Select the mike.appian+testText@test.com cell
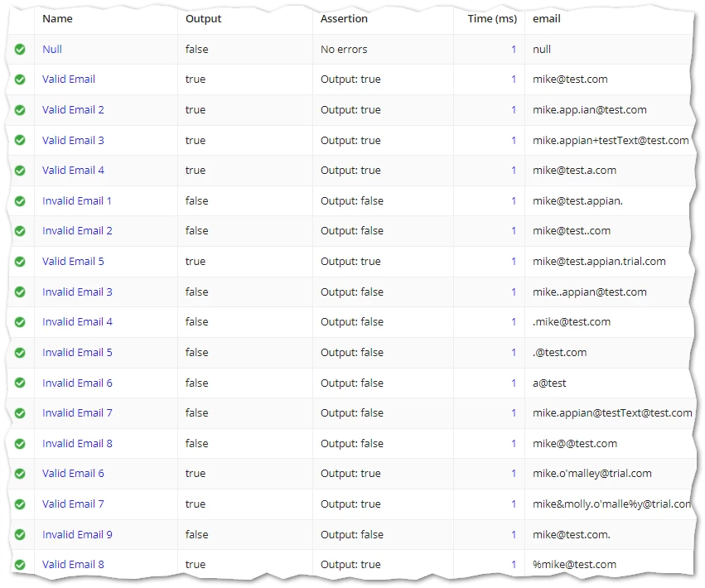Image resolution: width=705 pixels, height=588 pixels. coord(611,140)
